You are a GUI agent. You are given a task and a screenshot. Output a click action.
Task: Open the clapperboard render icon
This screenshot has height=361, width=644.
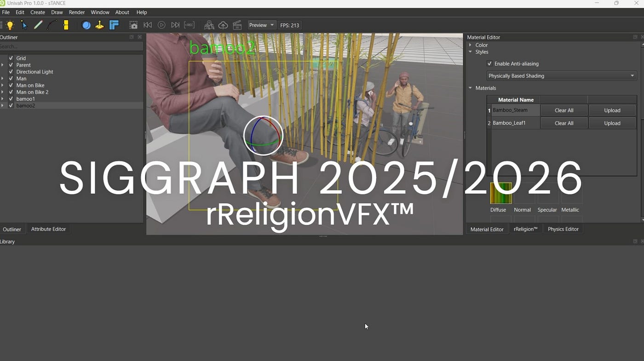point(237,25)
